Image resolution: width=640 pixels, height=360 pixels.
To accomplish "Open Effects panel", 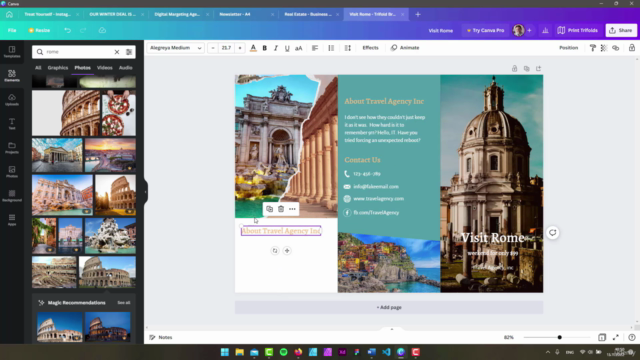I will pos(370,48).
